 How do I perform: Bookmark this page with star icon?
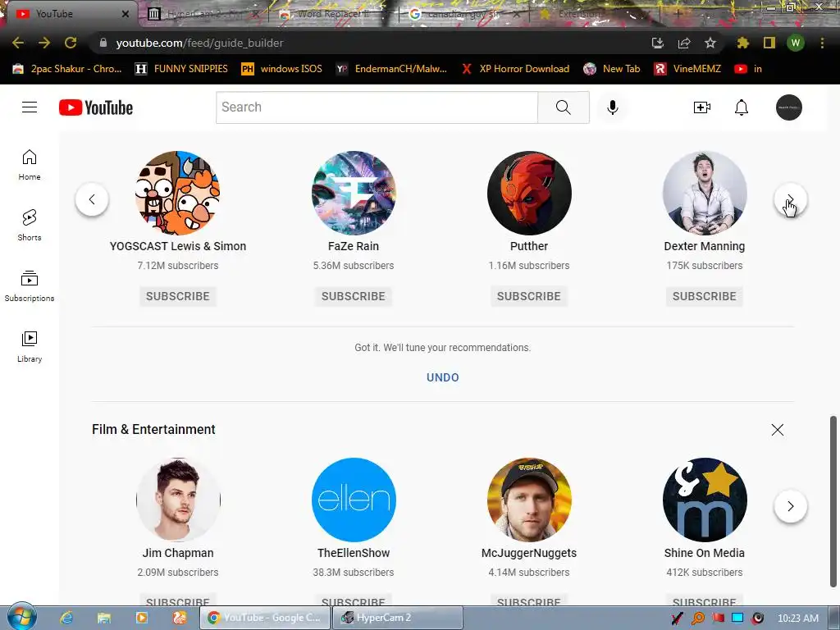[x=710, y=43]
